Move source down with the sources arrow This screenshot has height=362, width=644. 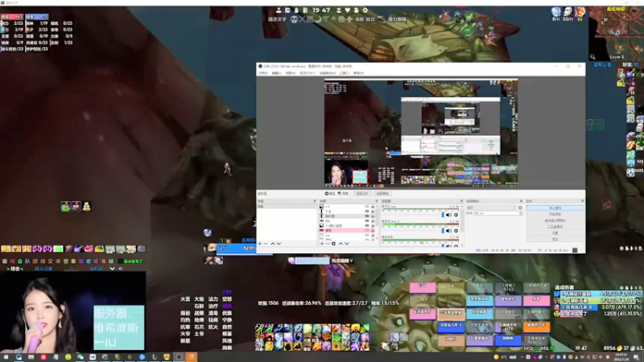[347, 244]
